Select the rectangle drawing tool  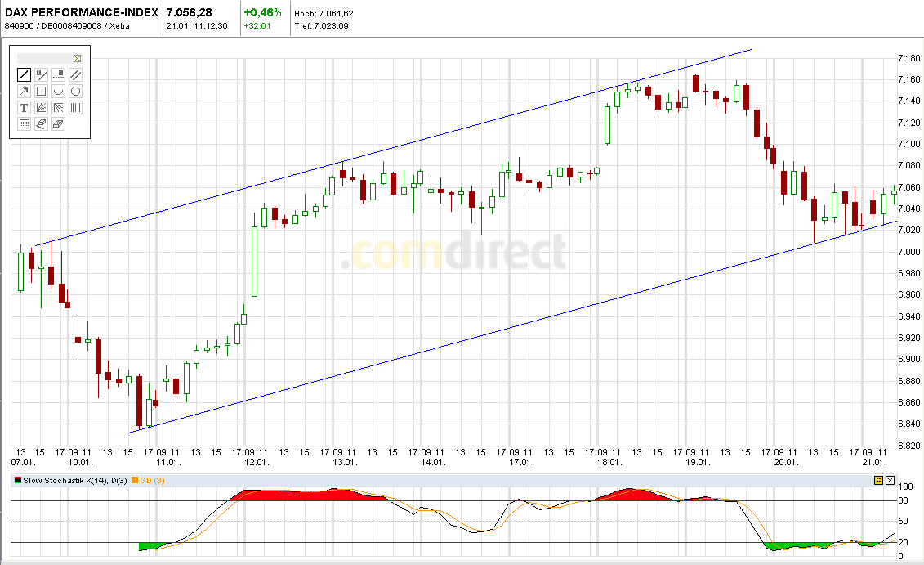(x=41, y=91)
